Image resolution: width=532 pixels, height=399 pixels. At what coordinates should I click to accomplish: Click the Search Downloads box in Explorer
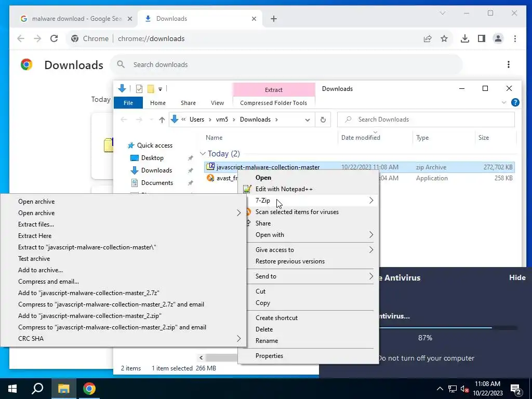pyautogui.click(x=426, y=119)
